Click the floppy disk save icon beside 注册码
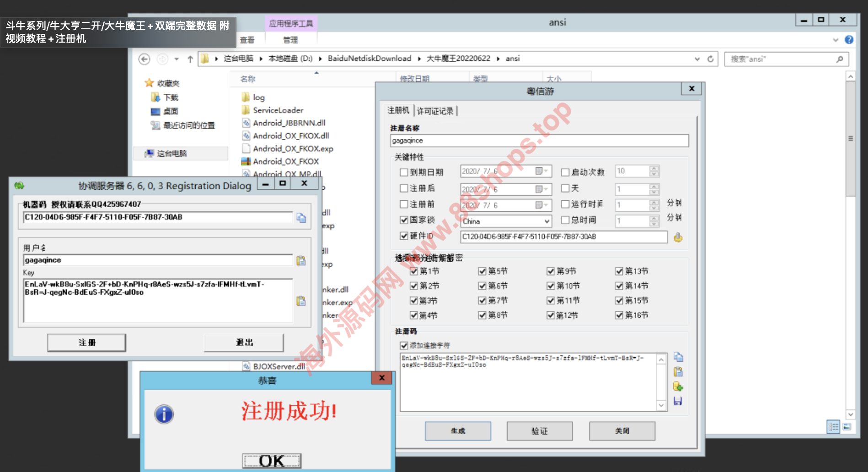868x472 pixels. [678, 401]
